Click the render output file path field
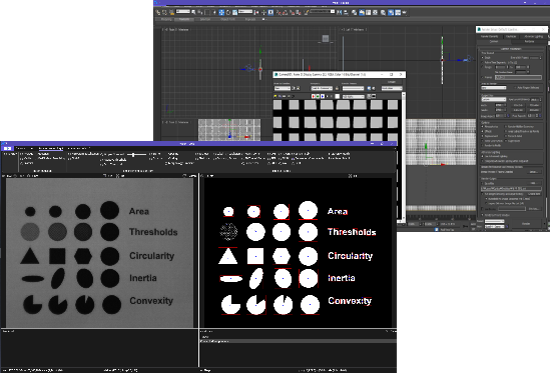 (511, 189)
